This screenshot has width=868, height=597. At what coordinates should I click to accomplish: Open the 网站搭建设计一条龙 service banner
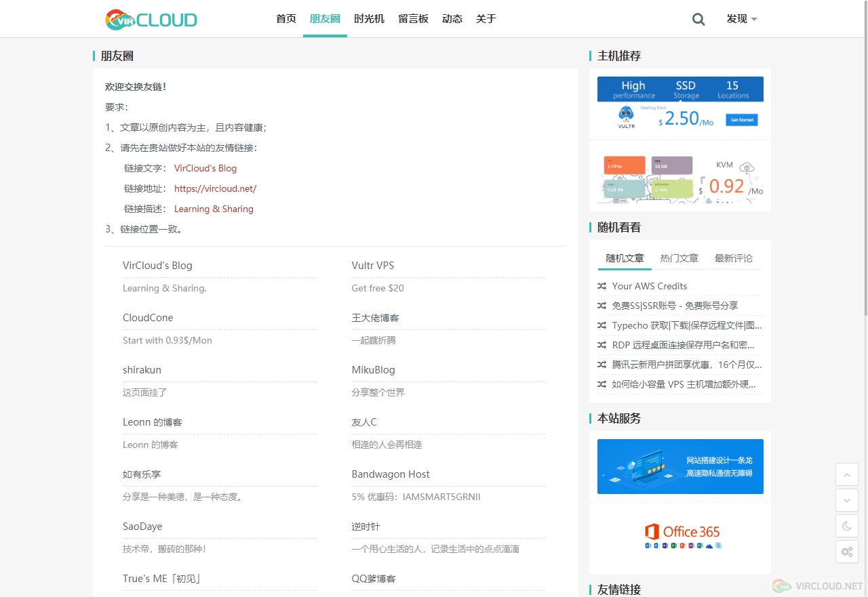[x=680, y=466]
